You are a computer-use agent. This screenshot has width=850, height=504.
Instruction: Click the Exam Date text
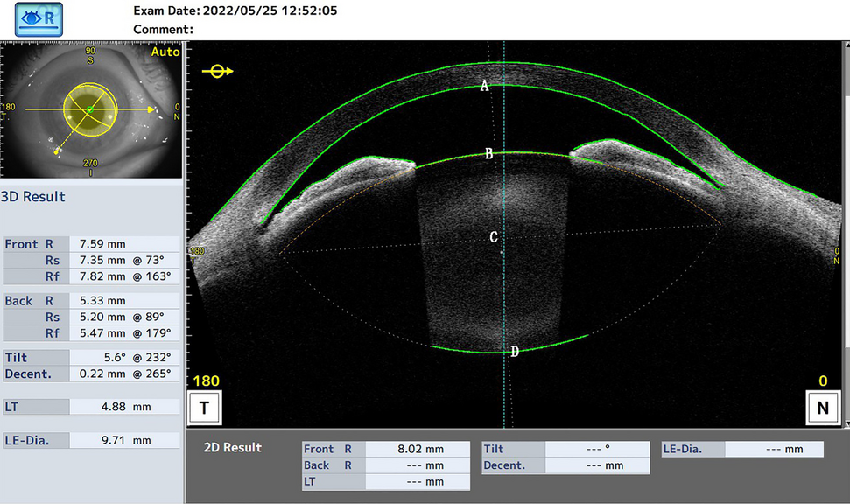click(x=235, y=10)
